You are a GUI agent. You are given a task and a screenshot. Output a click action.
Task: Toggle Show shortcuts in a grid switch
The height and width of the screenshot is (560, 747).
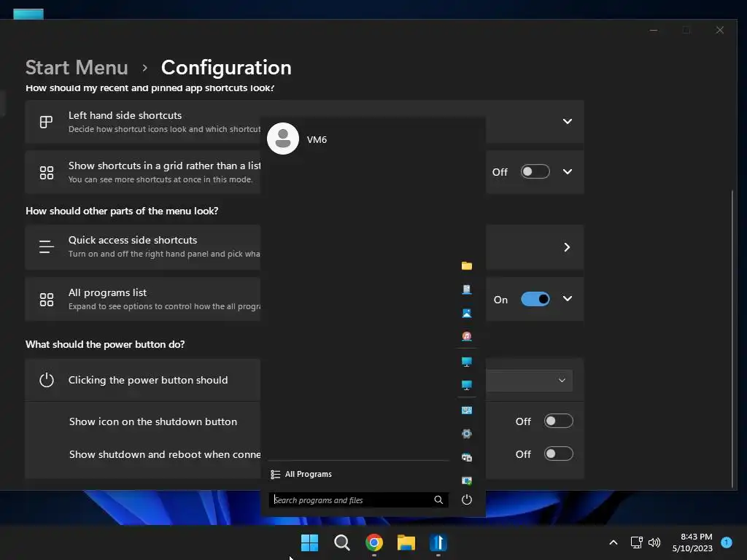(x=535, y=171)
